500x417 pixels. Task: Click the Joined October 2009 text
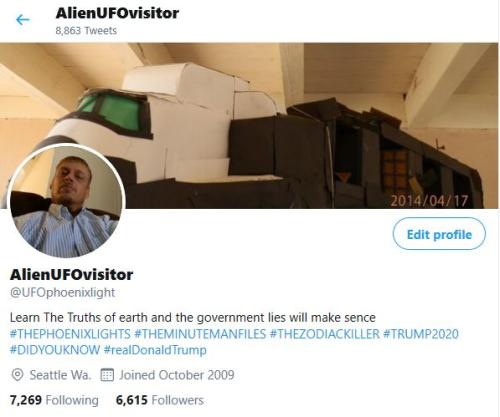tap(177, 375)
